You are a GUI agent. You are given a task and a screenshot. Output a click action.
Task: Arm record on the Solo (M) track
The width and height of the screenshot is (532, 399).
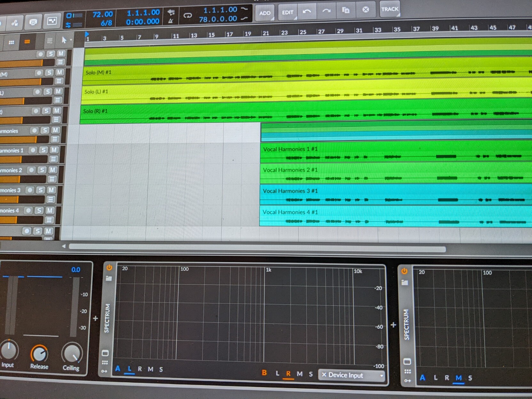coord(39,73)
